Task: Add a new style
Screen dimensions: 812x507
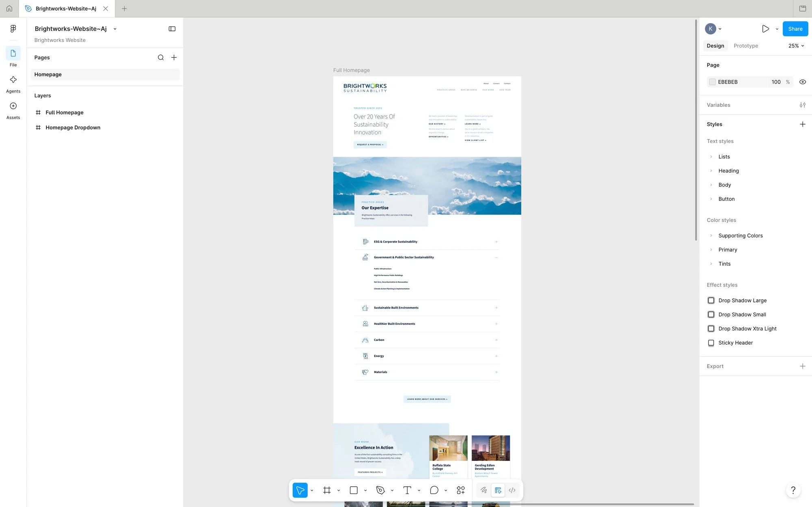Action: point(803,124)
